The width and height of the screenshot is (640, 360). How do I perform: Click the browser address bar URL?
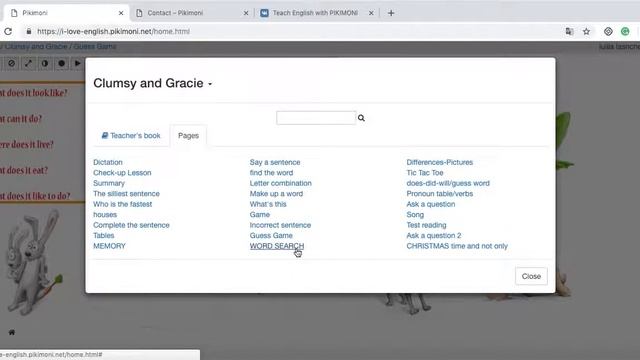click(x=113, y=31)
